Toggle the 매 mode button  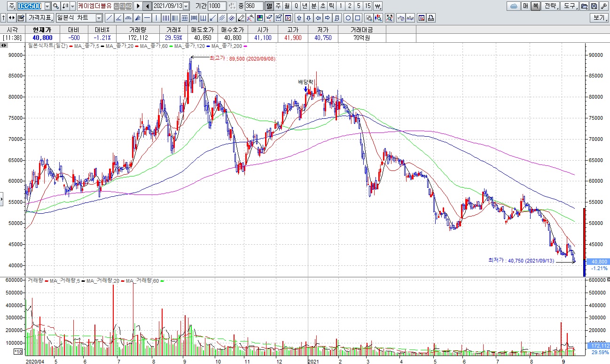pos(526,6)
